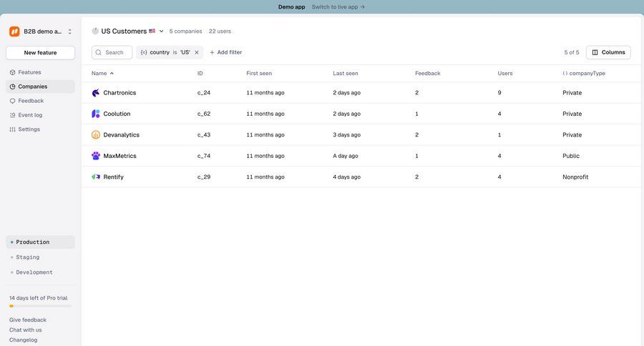
Task: Edit the country is 'US' filter
Action: coord(169,52)
